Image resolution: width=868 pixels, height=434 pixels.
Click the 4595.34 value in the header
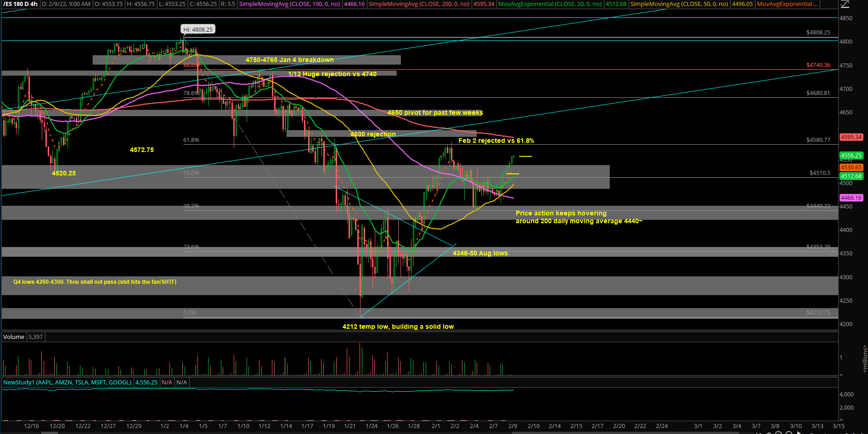click(x=484, y=4)
